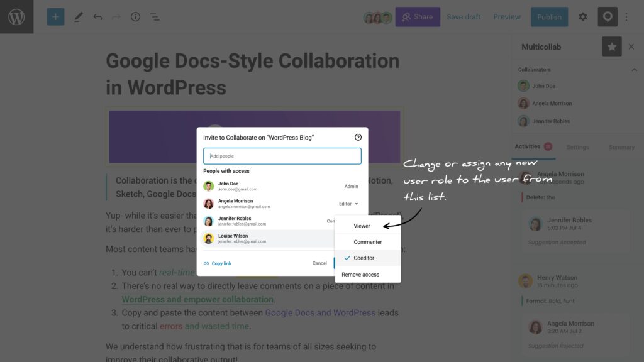
Task: Toggle the Multicollab sidebar pin icon
Action: (x=608, y=17)
